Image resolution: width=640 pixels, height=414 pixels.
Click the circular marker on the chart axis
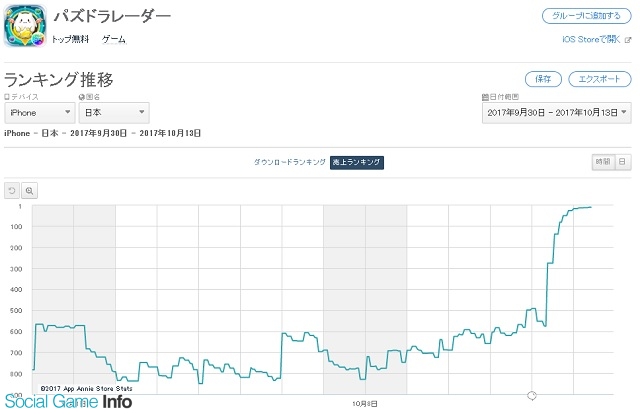tap(531, 395)
